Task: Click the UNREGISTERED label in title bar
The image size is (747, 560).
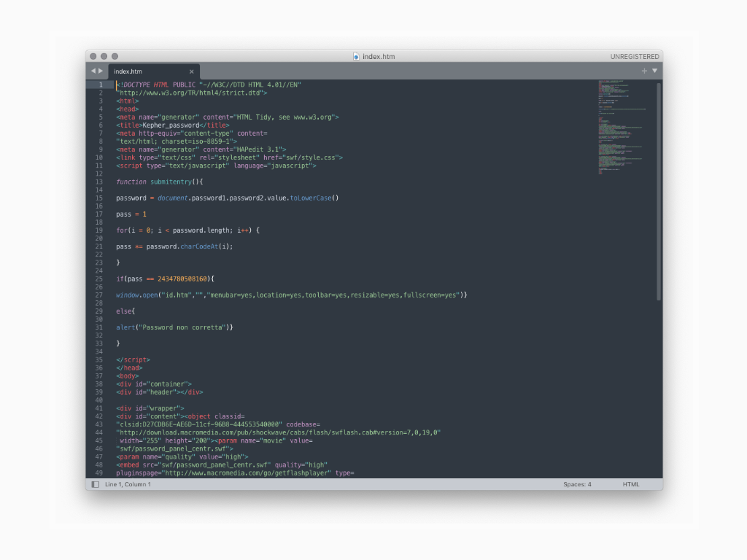Action: 635,57
